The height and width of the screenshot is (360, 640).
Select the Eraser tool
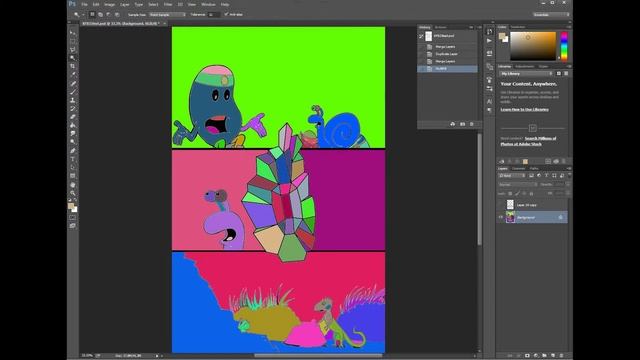tap(73, 117)
